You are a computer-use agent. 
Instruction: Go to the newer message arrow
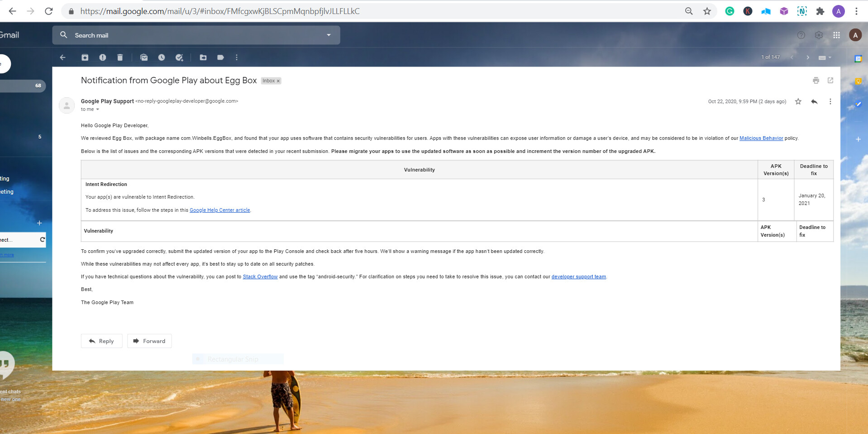792,57
